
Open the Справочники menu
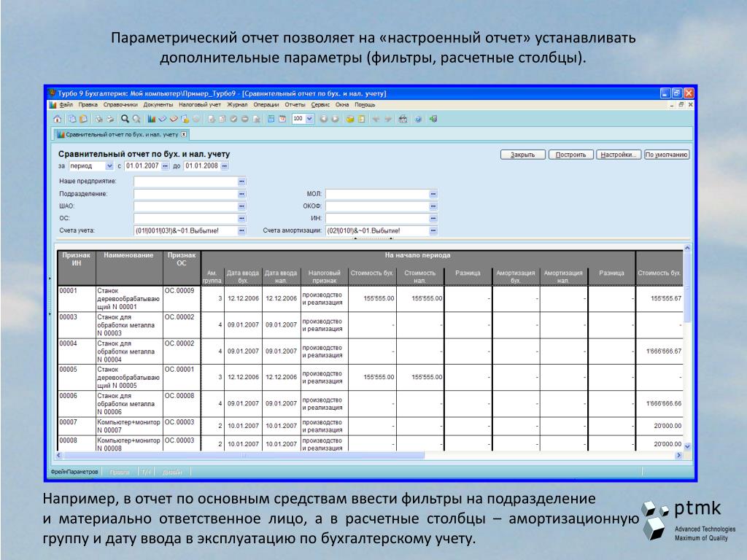coord(120,105)
